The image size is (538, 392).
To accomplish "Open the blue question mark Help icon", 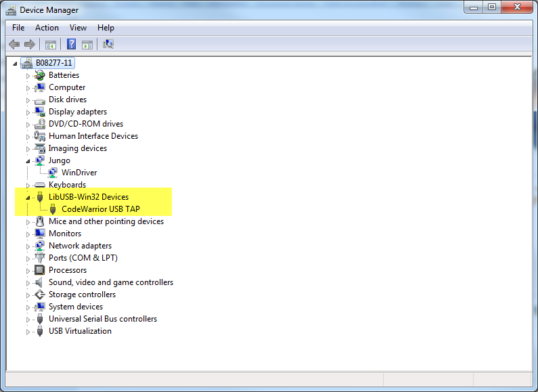I will 71,44.
